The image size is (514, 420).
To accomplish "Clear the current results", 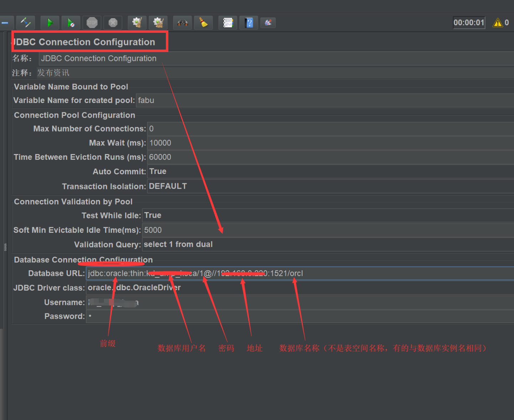I will pos(137,22).
